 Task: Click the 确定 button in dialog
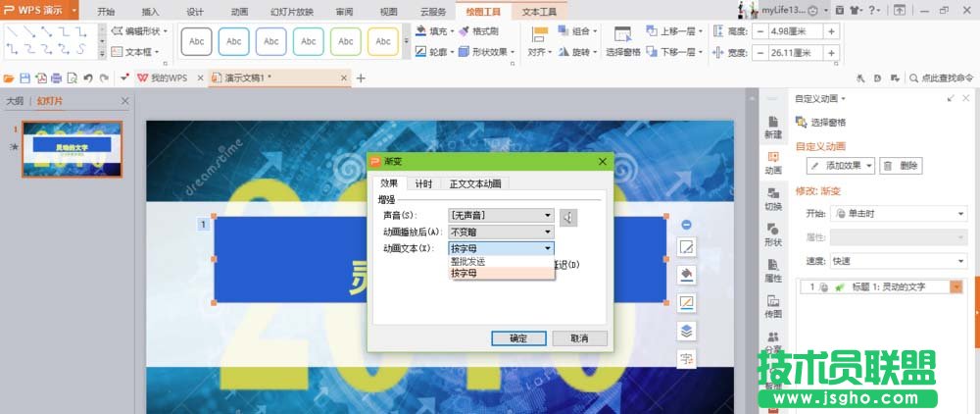click(x=518, y=338)
